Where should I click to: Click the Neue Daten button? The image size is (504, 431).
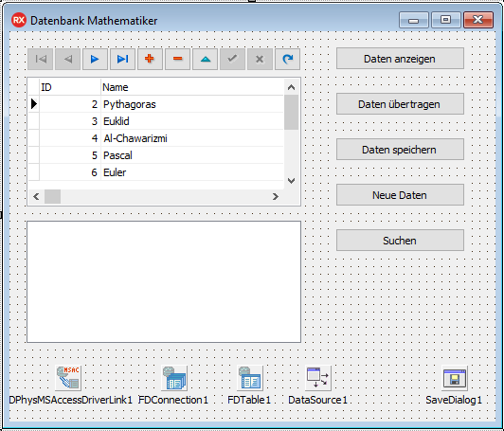pyautogui.click(x=400, y=195)
